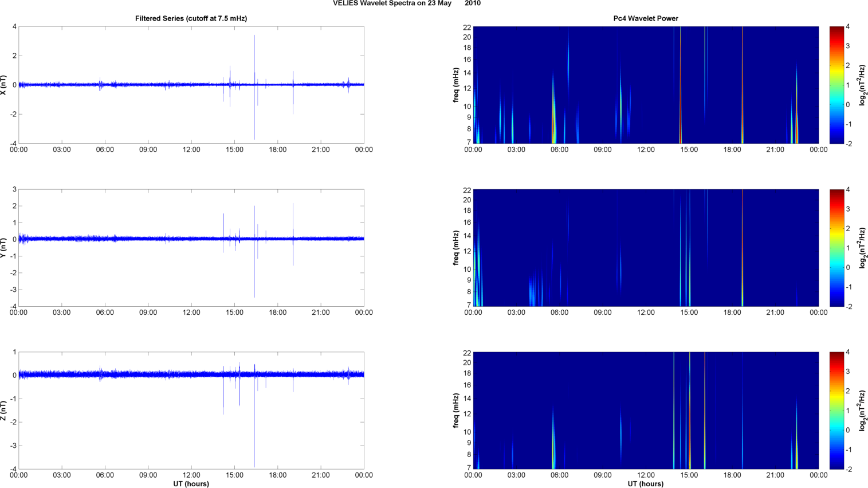Click the 19:00 positive spike in the Y series
868x488 pixels.
tap(293, 215)
